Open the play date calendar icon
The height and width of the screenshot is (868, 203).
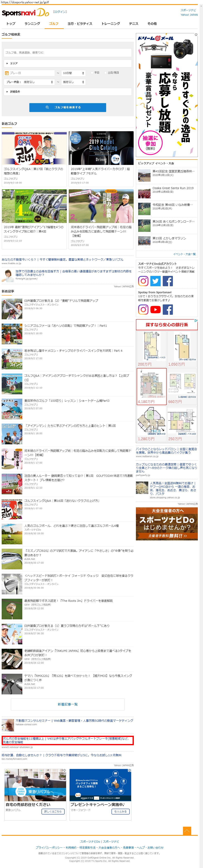click(7, 73)
